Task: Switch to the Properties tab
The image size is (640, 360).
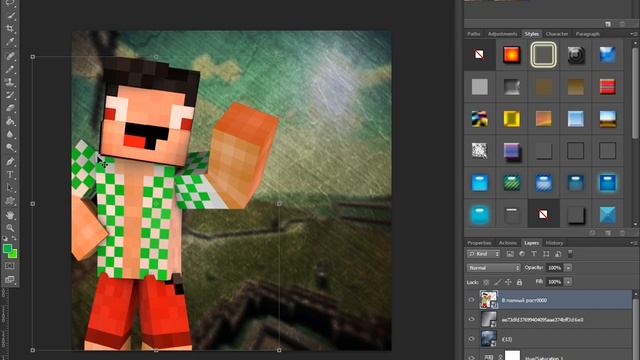Action: coord(479,243)
